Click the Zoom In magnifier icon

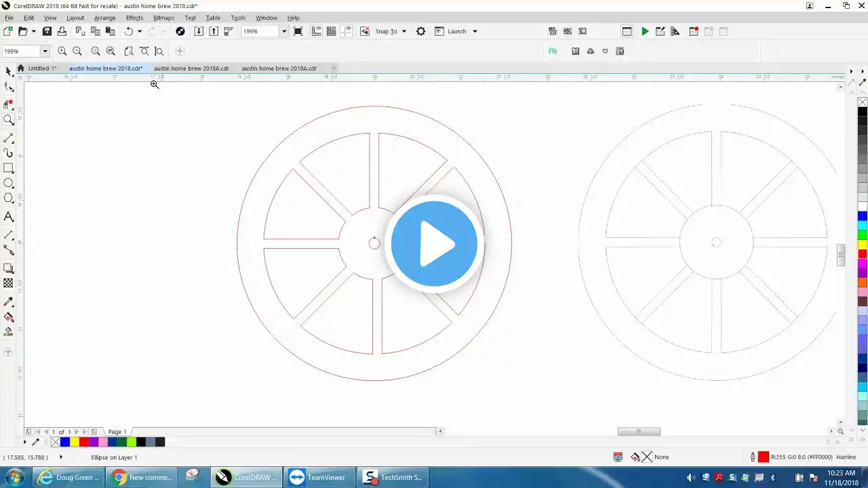(x=62, y=51)
